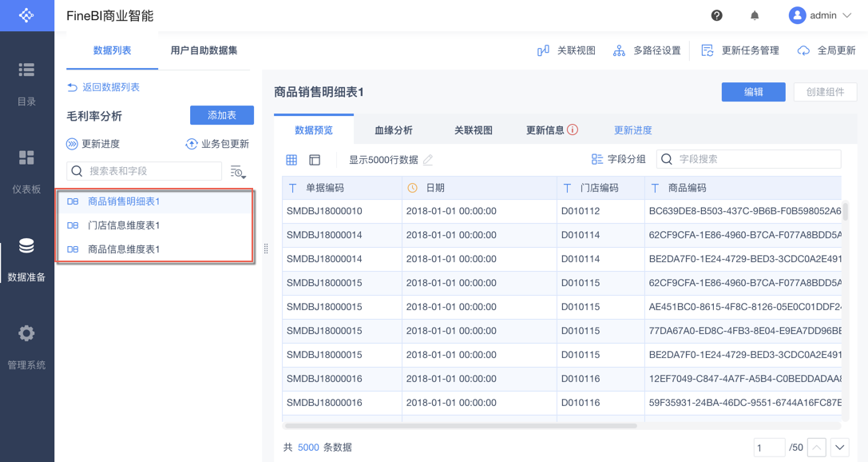Switch to the 关联视图 tab in the table panel
The image size is (868, 462).
pyautogui.click(x=474, y=130)
